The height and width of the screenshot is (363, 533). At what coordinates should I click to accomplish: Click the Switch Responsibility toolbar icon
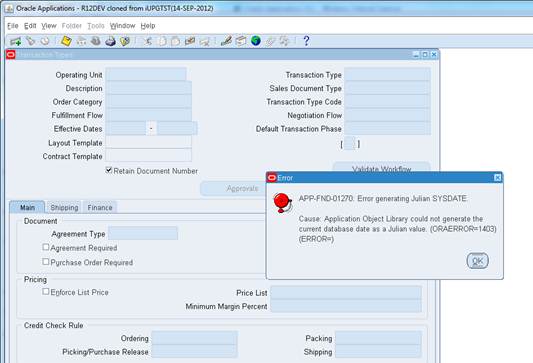click(x=96, y=41)
